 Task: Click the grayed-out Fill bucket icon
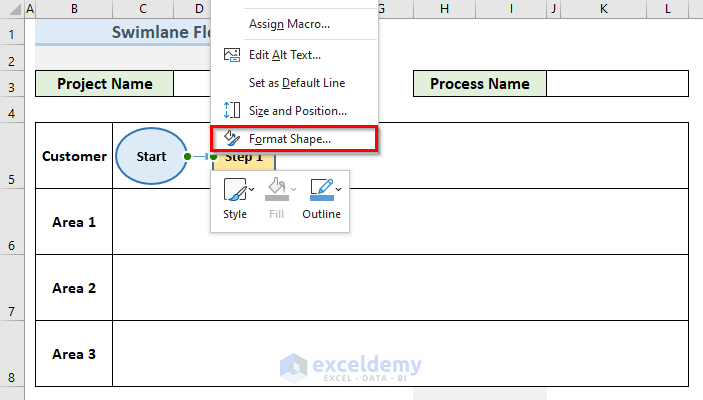[x=275, y=189]
